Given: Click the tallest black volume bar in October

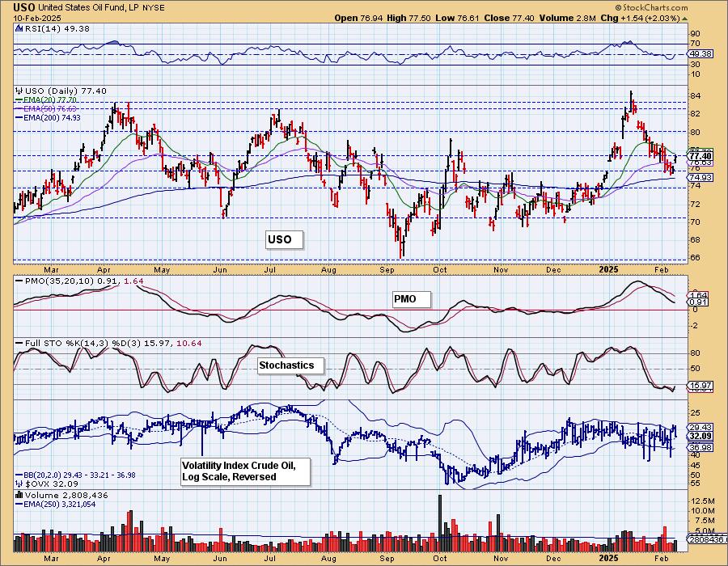Looking at the screenshot, I should tap(440, 523).
